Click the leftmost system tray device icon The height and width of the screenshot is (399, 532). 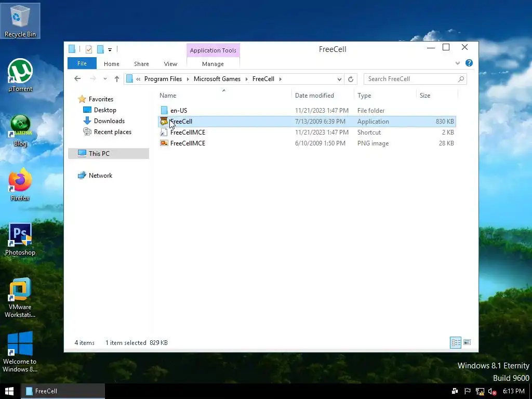click(455, 391)
